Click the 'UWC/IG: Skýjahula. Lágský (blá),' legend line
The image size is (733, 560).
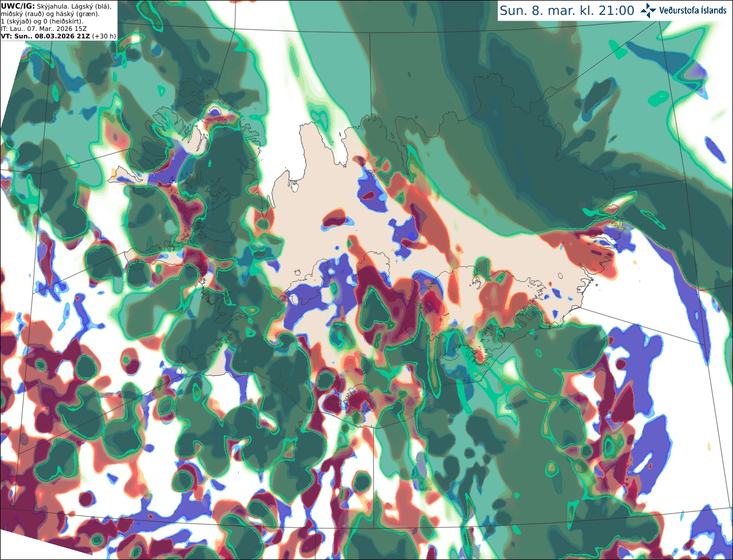tap(56, 6)
